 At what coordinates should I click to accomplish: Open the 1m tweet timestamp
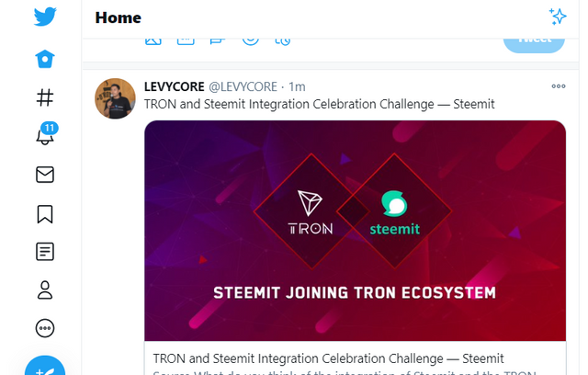coord(297,86)
